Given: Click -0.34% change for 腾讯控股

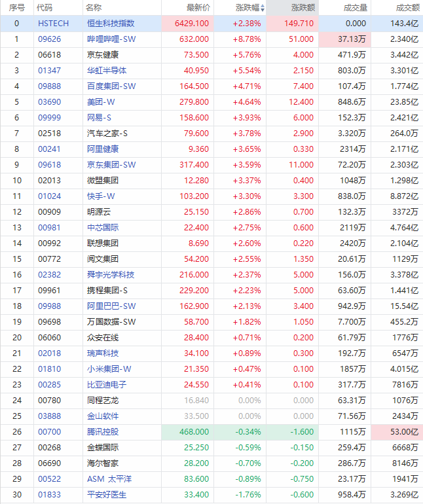Looking at the screenshot, I should pyautogui.click(x=248, y=432).
